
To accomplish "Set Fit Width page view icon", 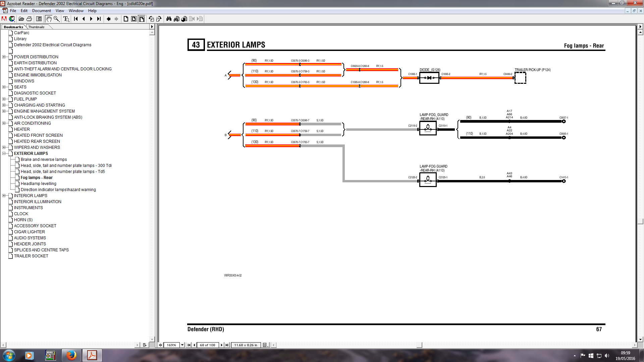I will (142, 19).
